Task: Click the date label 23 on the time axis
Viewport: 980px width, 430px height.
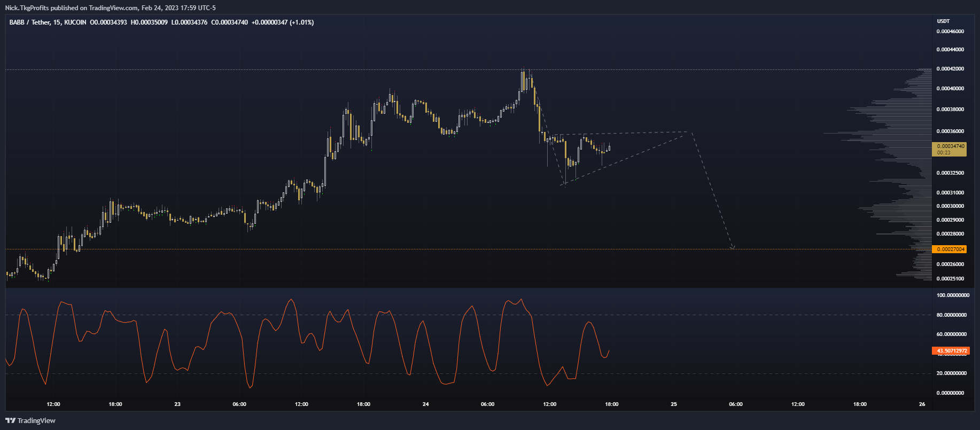Action: tap(177, 404)
